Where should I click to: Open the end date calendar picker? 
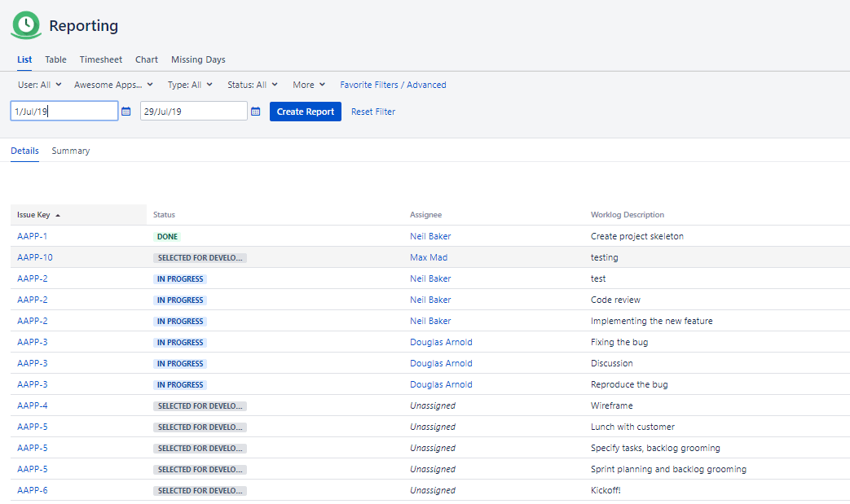[255, 112]
